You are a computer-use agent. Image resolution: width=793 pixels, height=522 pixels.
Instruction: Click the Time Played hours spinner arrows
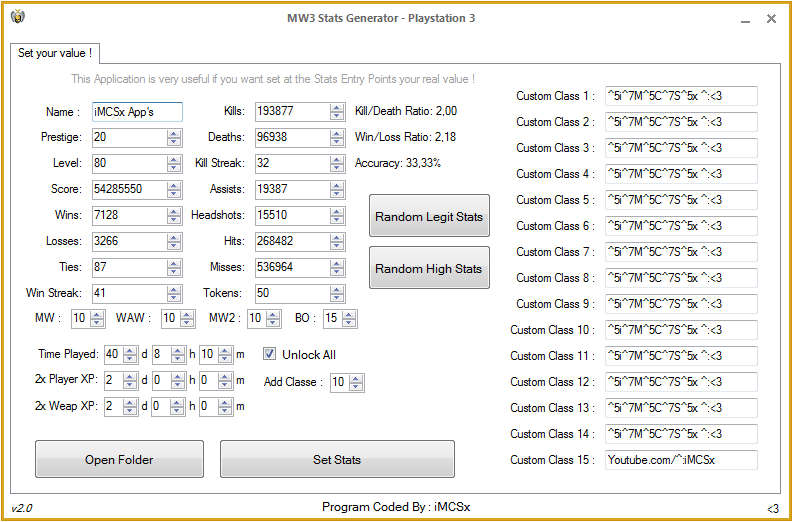178,355
